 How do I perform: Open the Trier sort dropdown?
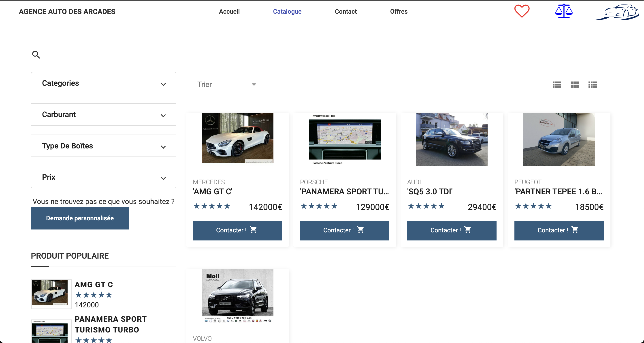tap(226, 85)
